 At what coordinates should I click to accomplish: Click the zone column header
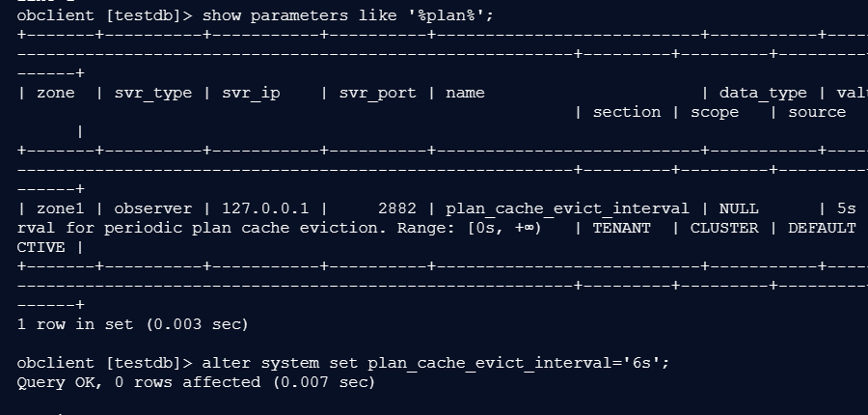click(55, 93)
